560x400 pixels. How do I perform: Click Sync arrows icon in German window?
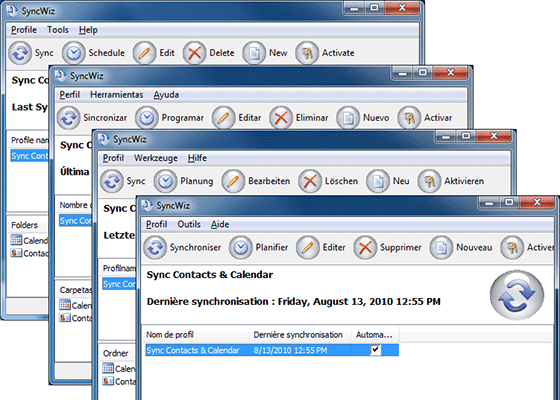tap(112, 181)
